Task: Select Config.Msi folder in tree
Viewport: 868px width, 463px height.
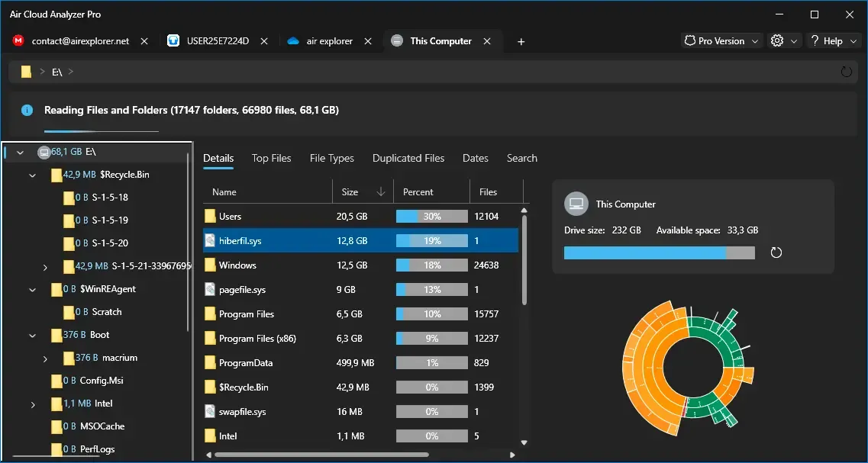Action: tap(87, 381)
